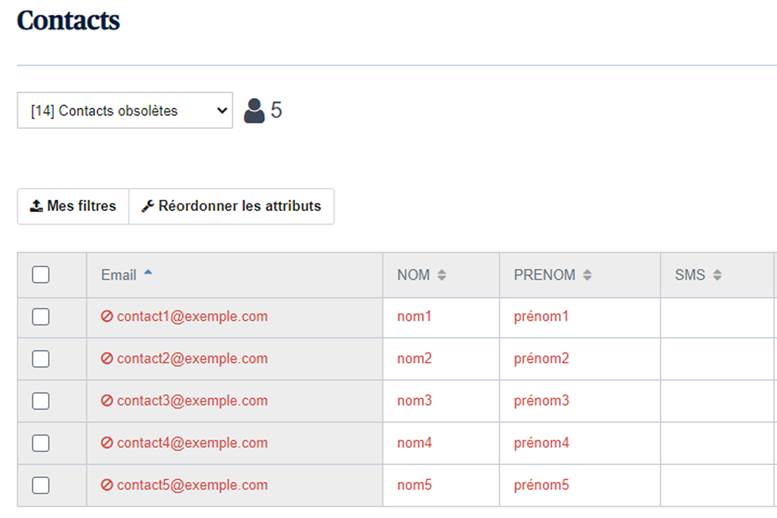Toggle the select-all header checkbox

tap(41, 275)
